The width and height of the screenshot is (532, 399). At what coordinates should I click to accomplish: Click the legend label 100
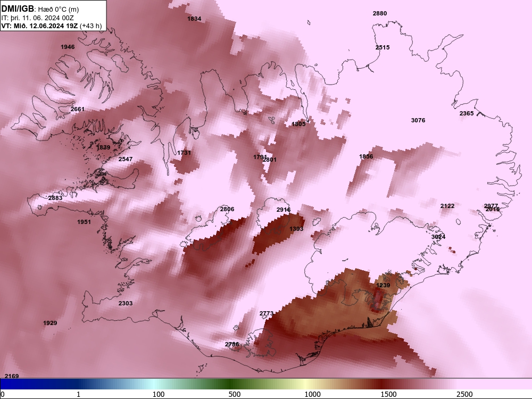click(x=159, y=394)
